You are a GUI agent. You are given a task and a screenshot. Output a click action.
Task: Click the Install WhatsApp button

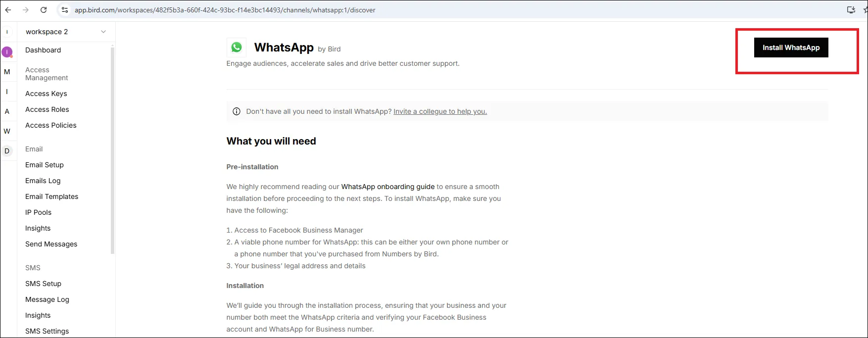click(791, 48)
